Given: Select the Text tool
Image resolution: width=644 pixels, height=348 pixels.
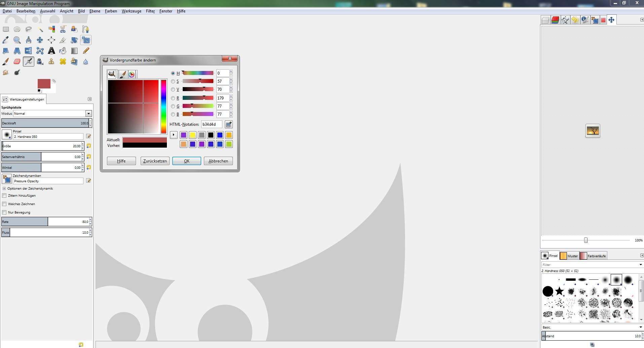Looking at the screenshot, I should [x=51, y=51].
